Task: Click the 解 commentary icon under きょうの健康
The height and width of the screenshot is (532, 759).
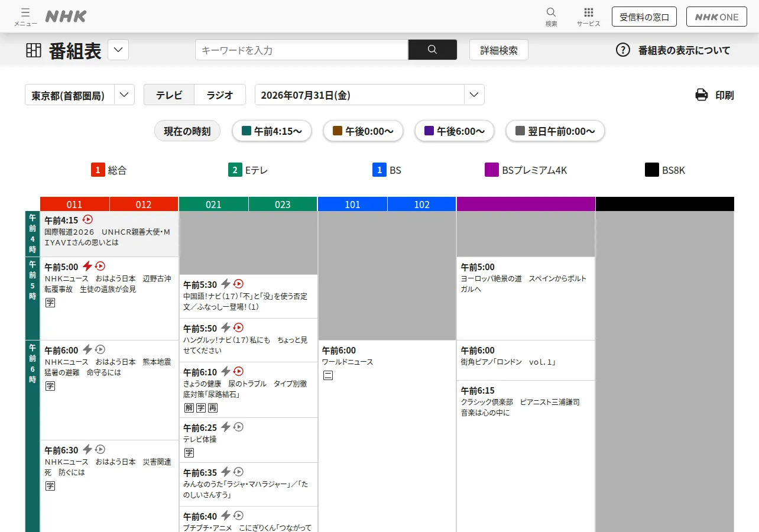Action: click(x=189, y=408)
